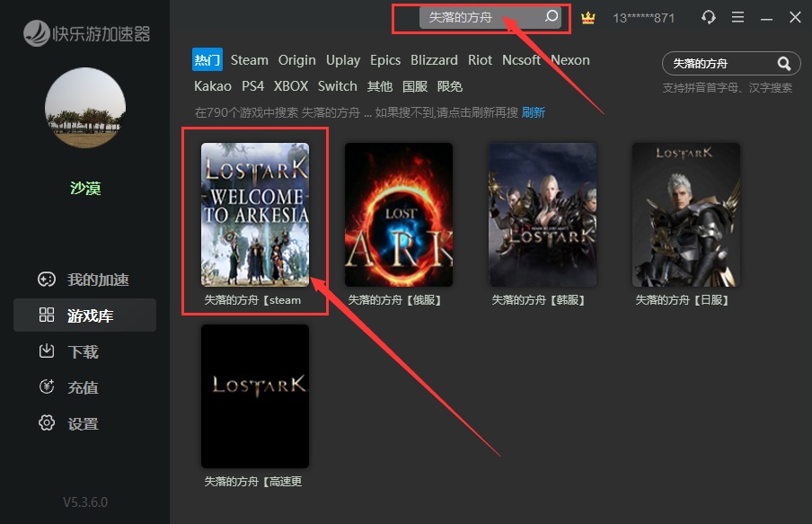Click the account number 13******871
This screenshot has width=812, height=524.
tap(644, 18)
